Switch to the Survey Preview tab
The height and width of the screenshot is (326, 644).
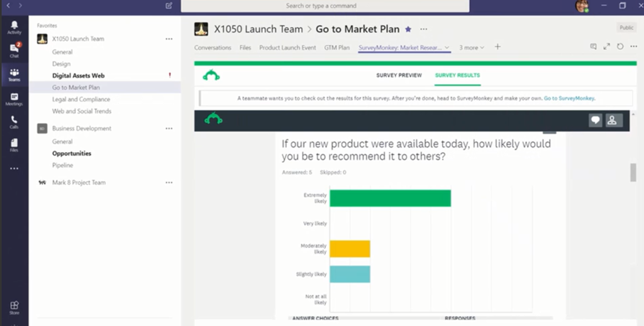pyautogui.click(x=399, y=75)
